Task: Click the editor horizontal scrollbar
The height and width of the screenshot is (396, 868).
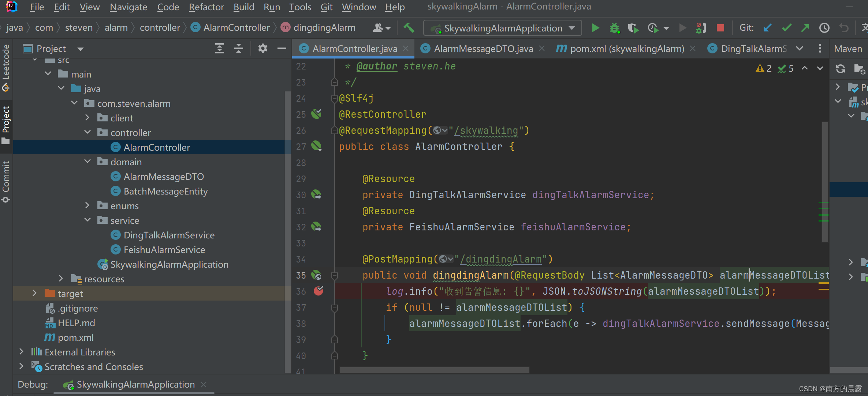Action: 434,370
